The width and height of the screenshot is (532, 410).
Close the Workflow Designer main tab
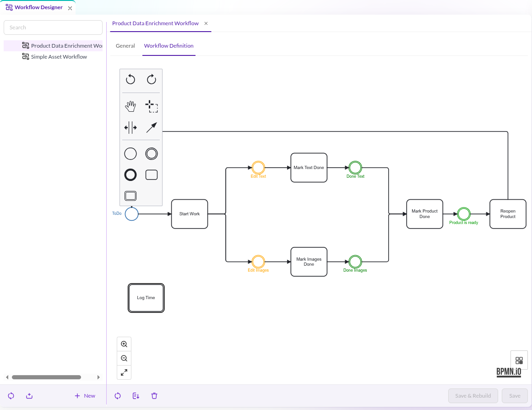[70, 8]
